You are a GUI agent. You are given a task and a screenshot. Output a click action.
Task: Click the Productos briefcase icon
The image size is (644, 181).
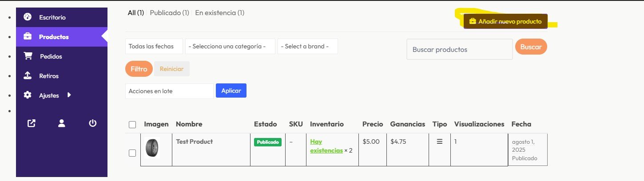tap(28, 37)
